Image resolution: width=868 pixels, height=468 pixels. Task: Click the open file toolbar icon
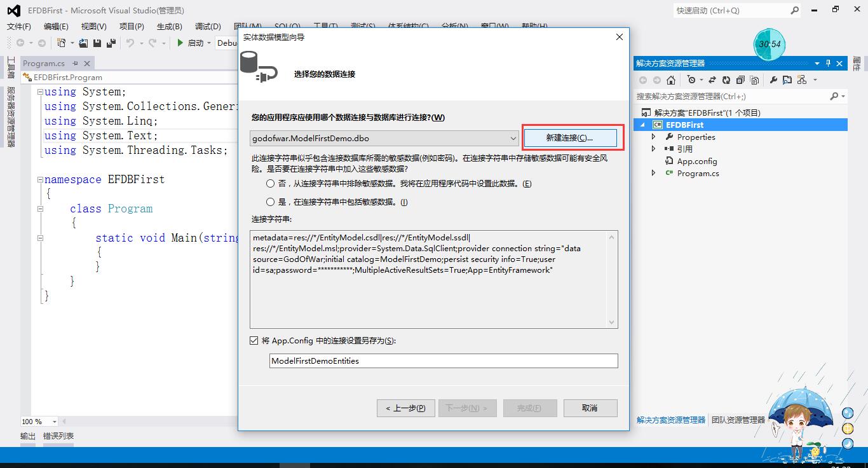tap(83, 43)
